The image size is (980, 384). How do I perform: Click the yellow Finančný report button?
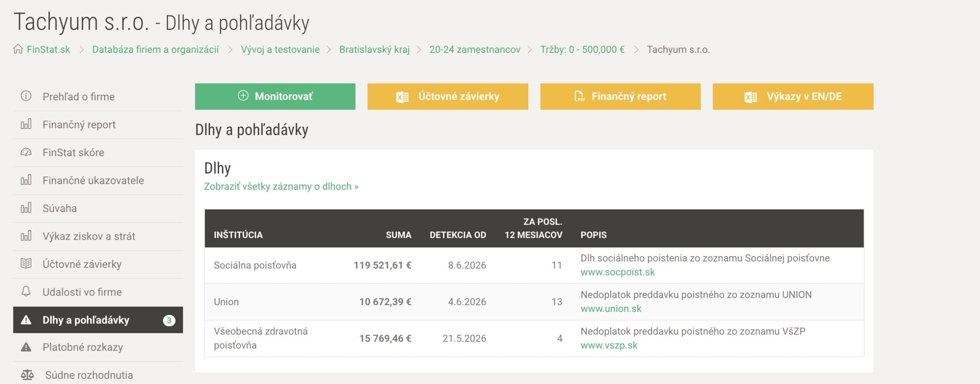click(x=621, y=96)
